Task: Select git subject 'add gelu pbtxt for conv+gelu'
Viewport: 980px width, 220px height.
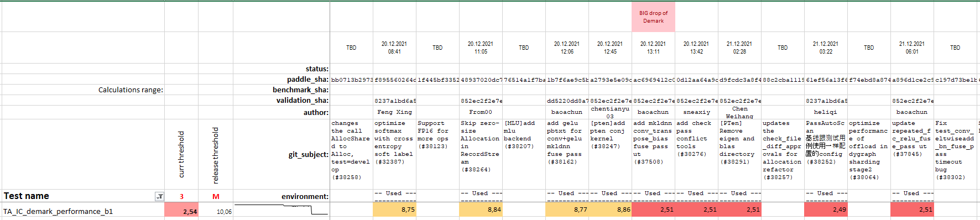Action: (567, 154)
